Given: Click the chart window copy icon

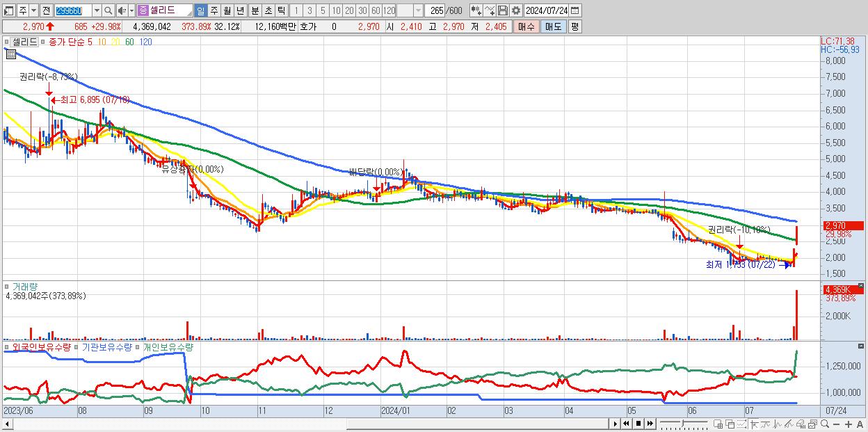Looking at the screenshot, I should click(x=812, y=424).
